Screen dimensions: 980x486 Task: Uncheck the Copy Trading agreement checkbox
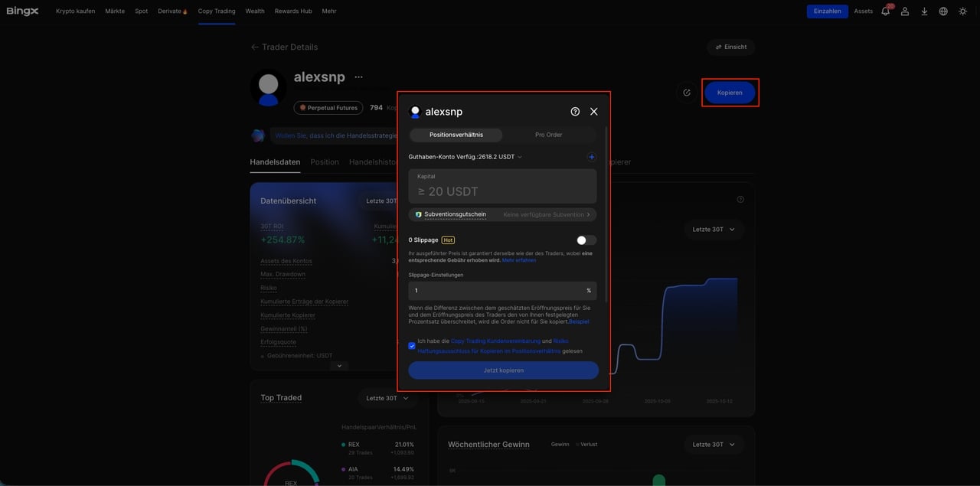coord(412,346)
